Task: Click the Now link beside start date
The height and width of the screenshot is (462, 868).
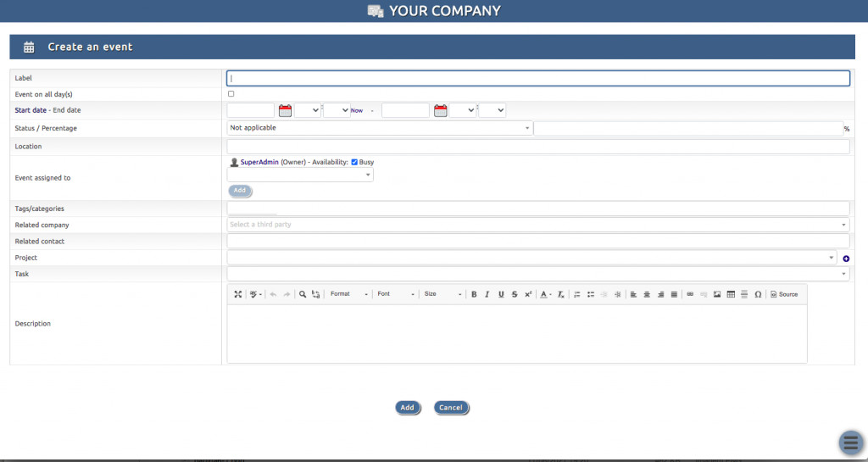Action: point(357,111)
